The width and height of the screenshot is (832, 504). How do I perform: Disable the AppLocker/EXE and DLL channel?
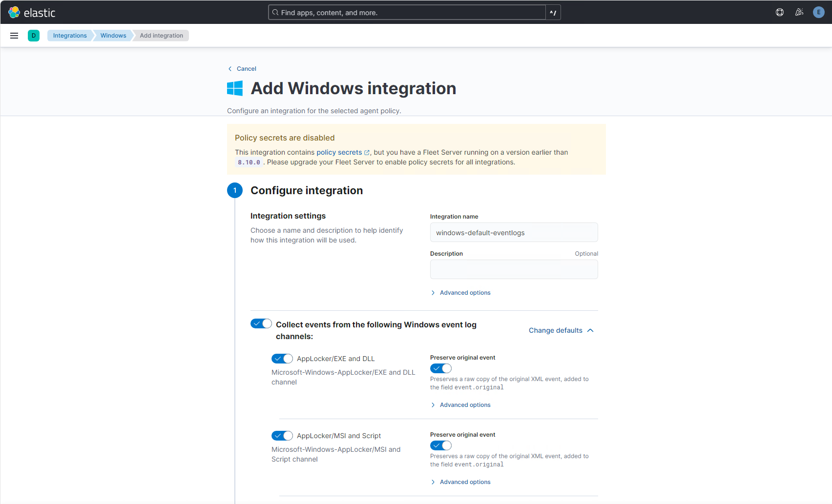point(282,359)
